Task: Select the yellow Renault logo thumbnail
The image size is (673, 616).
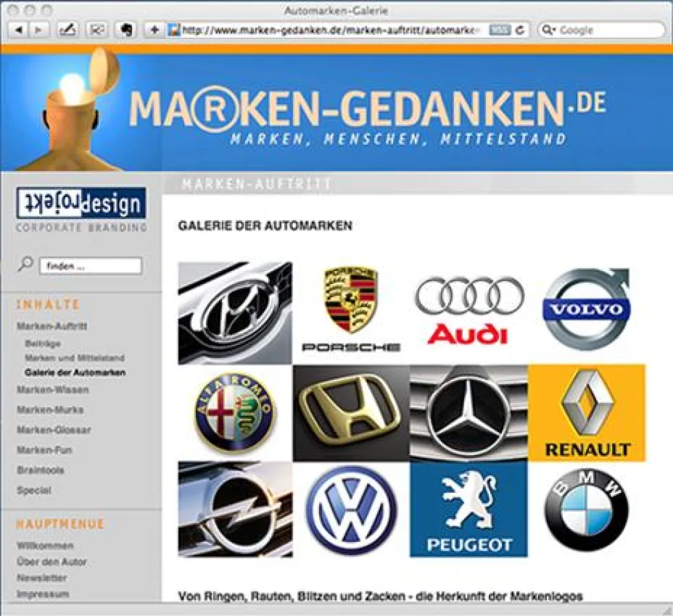Action: [587, 413]
